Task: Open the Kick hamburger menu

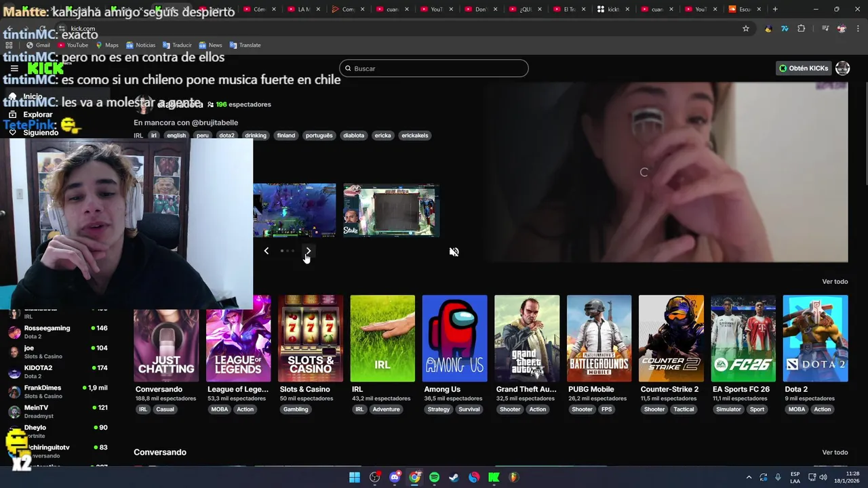Action: click(14, 68)
